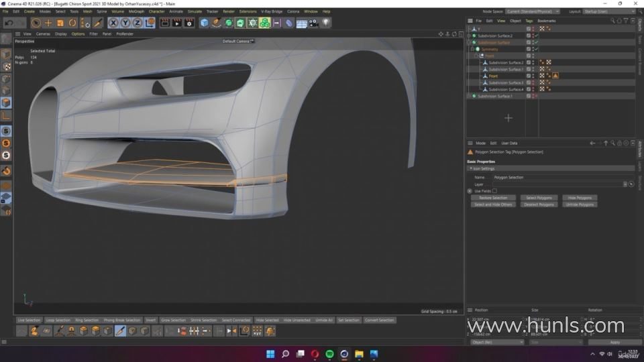Open Attribute Manager User Data menu

(x=509, y=143)
